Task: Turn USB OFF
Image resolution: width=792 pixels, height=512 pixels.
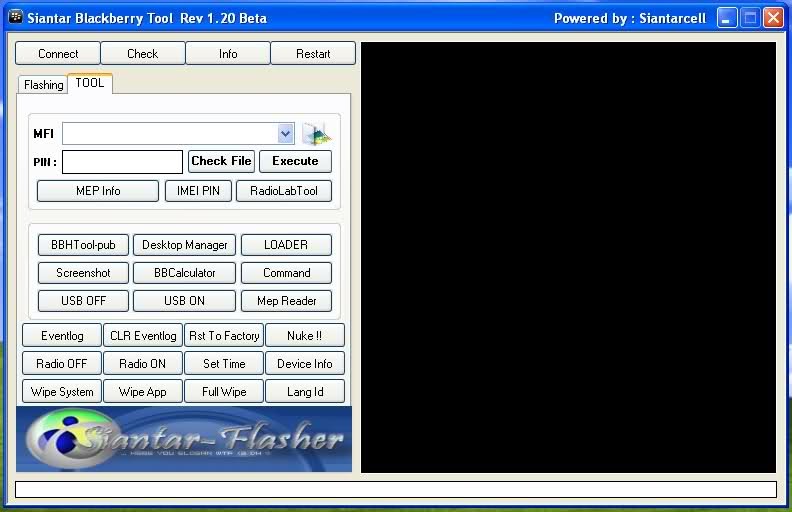Action: (83, 301)
